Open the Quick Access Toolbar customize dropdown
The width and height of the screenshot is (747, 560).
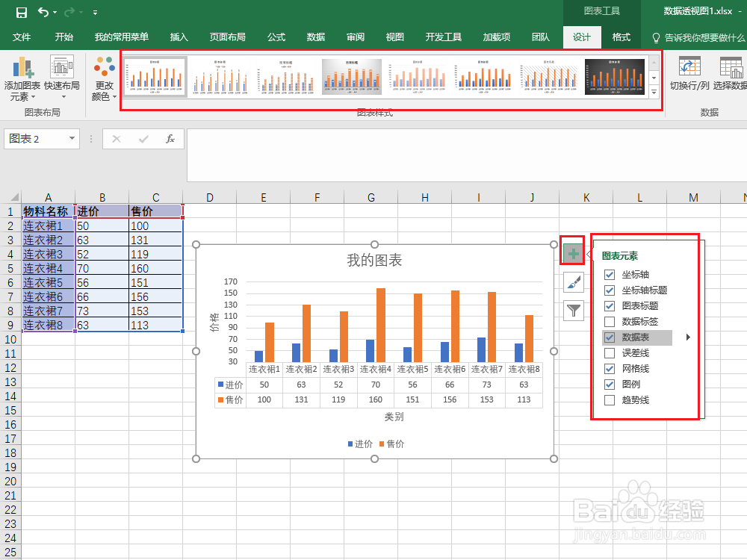[94, 13]
